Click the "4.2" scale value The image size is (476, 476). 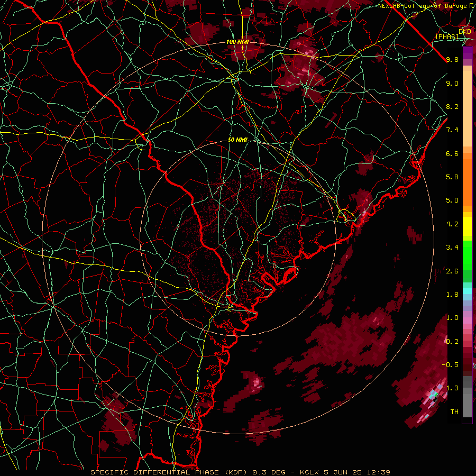(x=452, y=224)
